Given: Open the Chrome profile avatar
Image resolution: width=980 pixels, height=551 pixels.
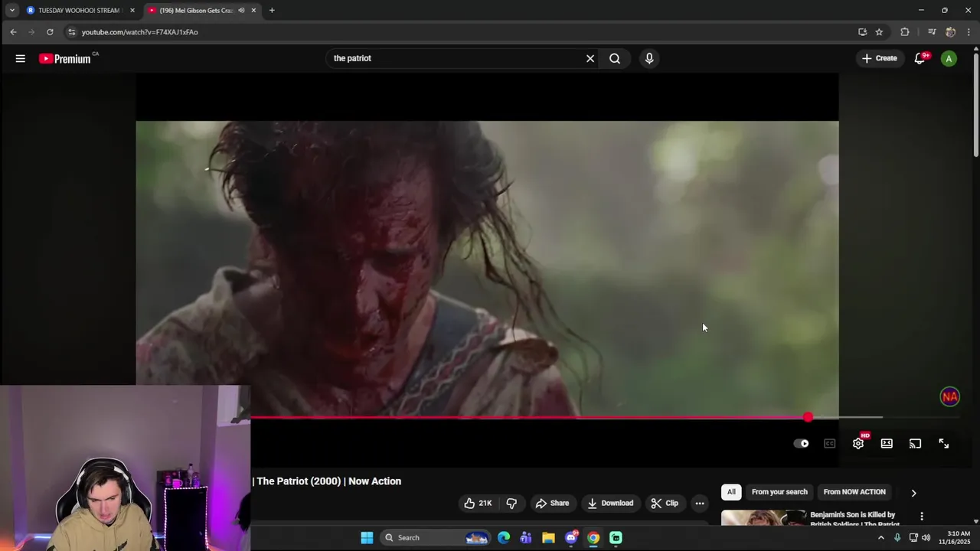Looking at the screenshot, I should [x=950, y=32].
